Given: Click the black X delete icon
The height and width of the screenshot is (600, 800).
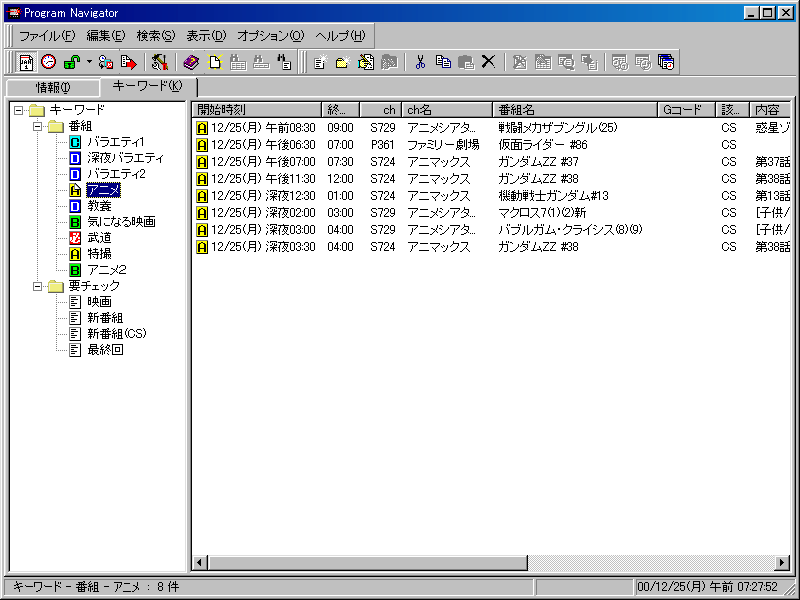Looking at the screenshot, I should click(x=488, y=62).
